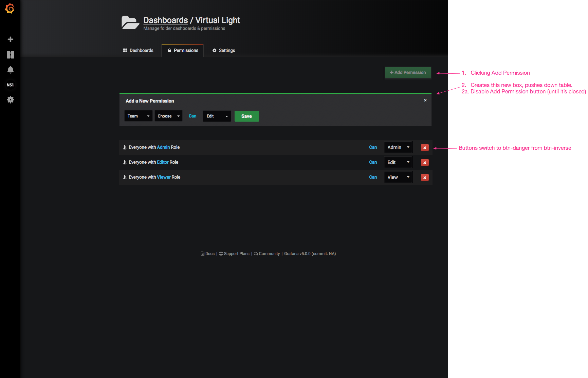
Task: Click the user icon beside Everyone with Admin Role
Action: point(124,147)
